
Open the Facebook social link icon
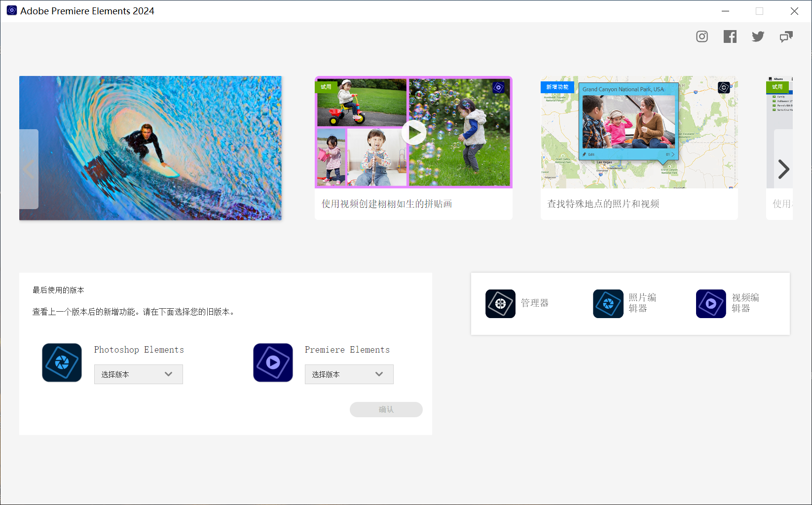point(730,36)
